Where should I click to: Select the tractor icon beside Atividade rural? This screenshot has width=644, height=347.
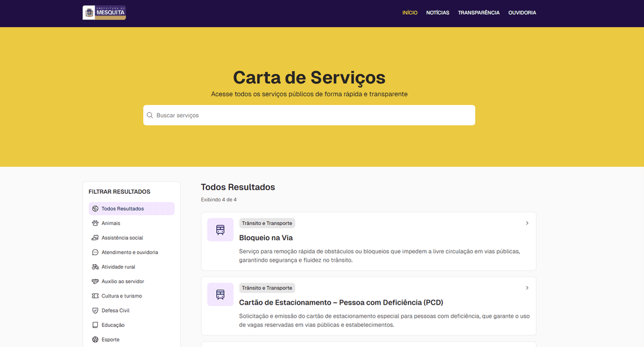point(95,267)
